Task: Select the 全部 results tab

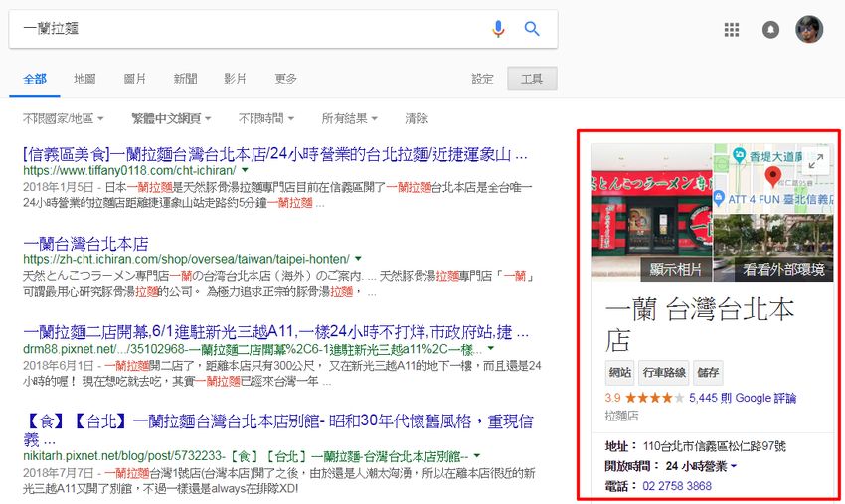Action: point(35,79)
